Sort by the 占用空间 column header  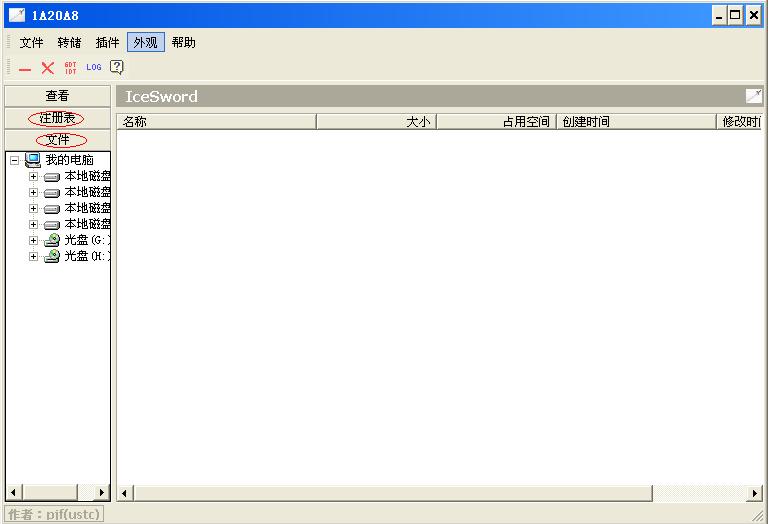[x=496, y=121]
